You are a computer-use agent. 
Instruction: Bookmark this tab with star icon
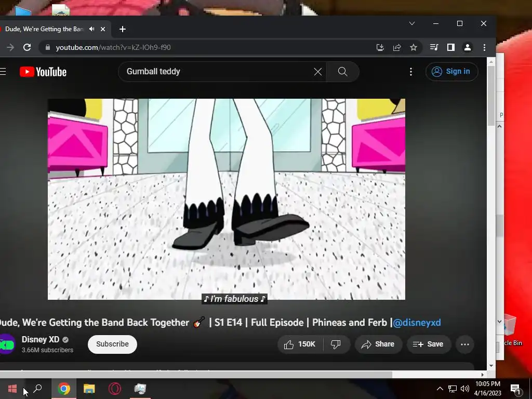pos(413,47)
